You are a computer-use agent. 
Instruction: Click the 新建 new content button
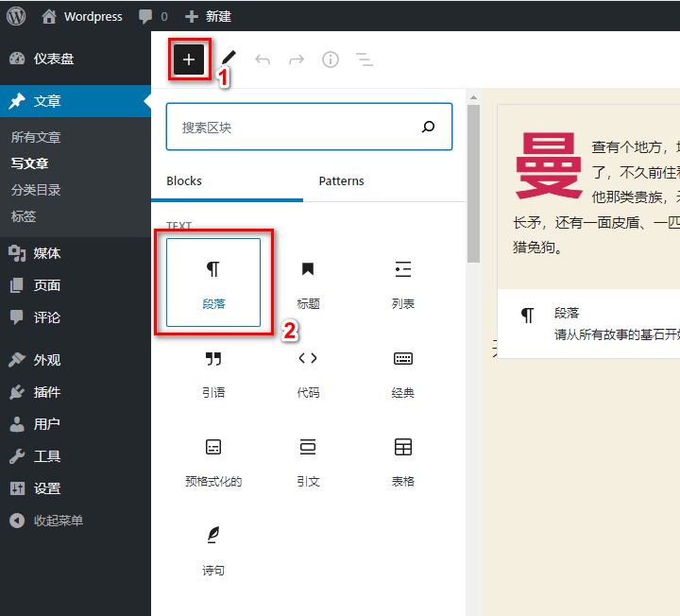pos(208,16)
